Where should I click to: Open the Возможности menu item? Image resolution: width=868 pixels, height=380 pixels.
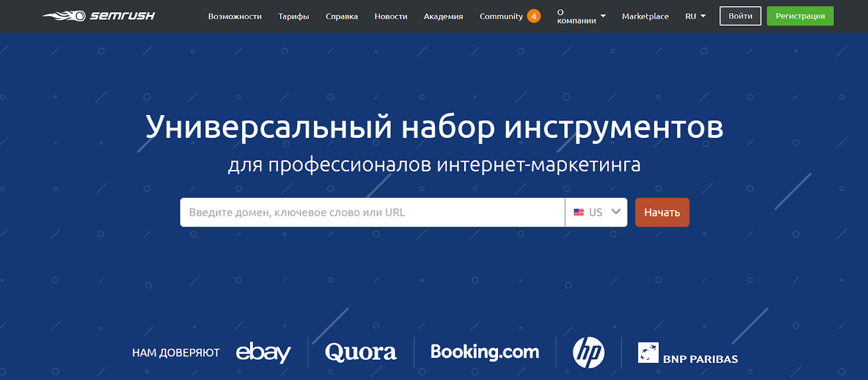pyautogui.click(x=235, y=16)
